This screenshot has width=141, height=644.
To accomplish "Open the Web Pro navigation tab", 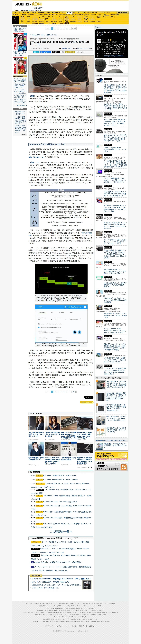I will (41, 13).
